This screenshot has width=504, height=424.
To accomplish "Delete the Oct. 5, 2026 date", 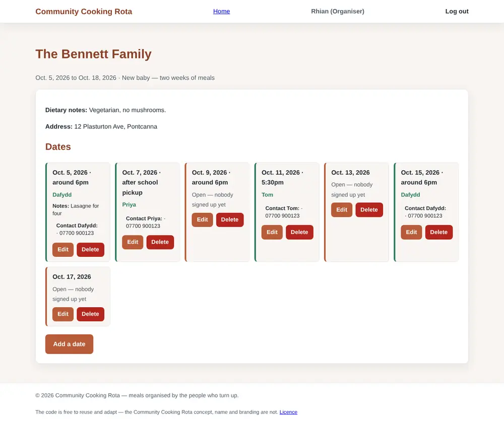I will pos(90,250).
